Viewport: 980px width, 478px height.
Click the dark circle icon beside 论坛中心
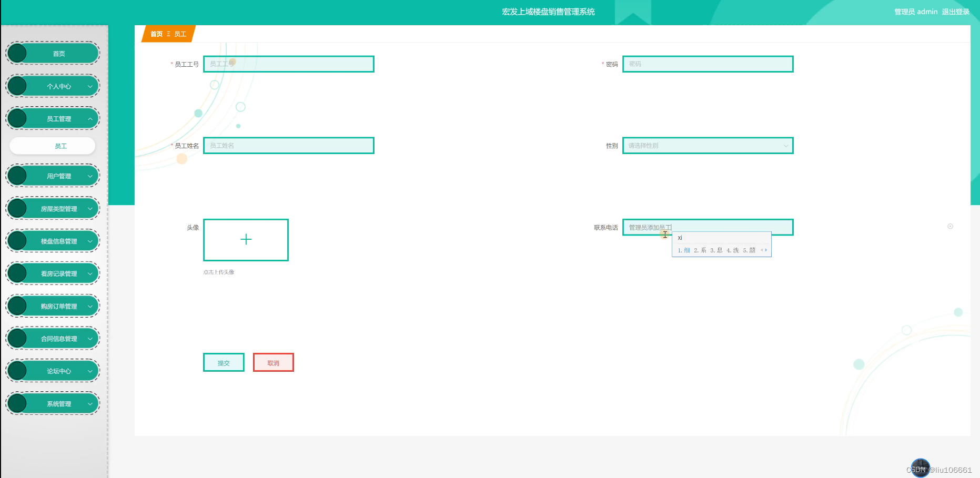(x=17, y=371)
